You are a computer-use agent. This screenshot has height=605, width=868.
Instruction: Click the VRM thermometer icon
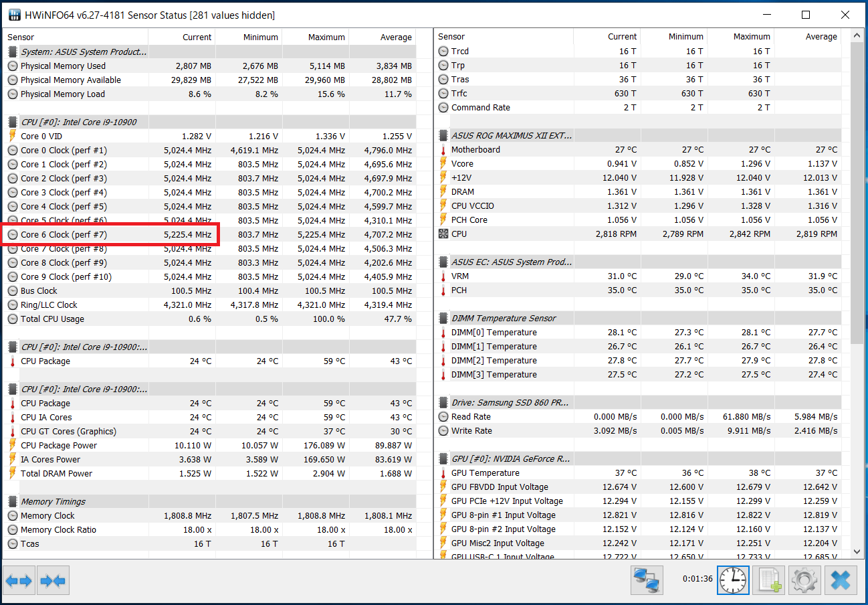pos(443,276)
